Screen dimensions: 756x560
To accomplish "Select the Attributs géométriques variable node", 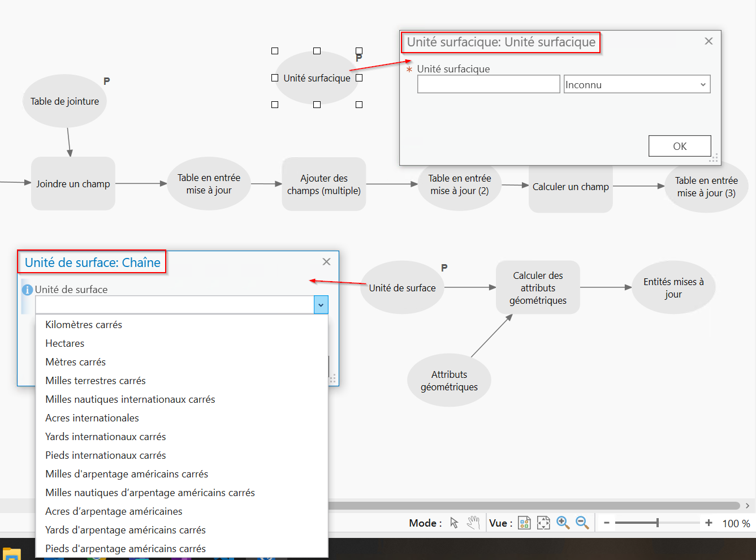I will pyautogui.click(x=449, y=381).
